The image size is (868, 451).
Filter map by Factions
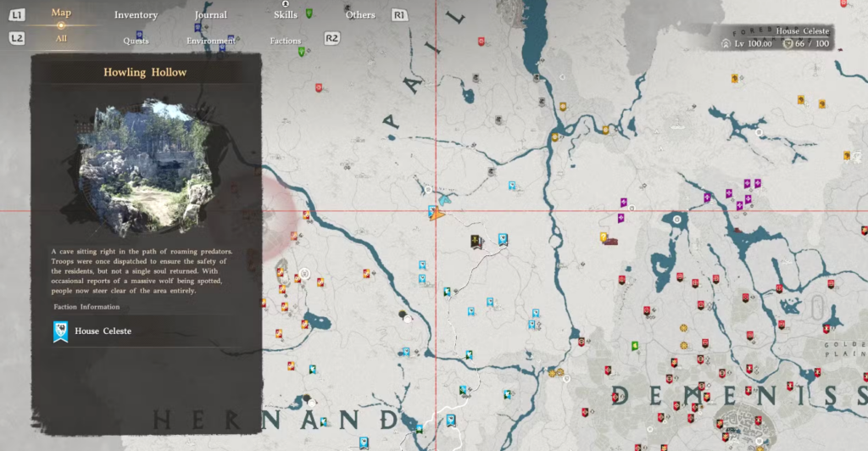click(286, 41)
